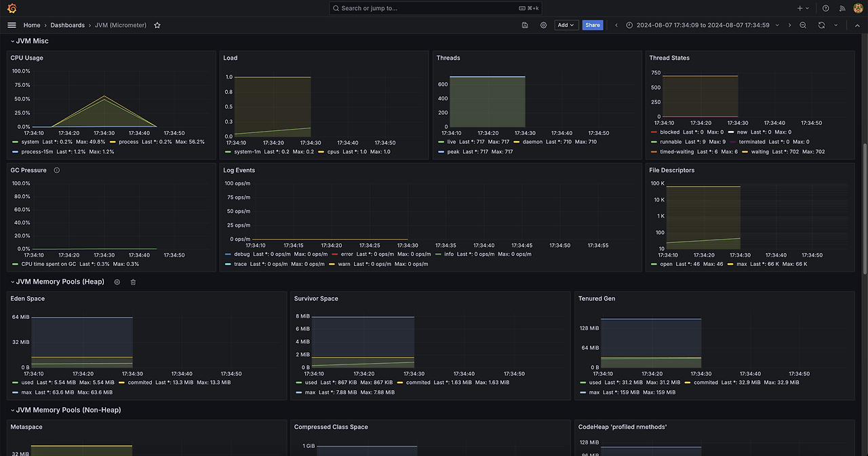This screenshot has height=456, width=868.
Task: Shift time range forward
Action: 789,25
